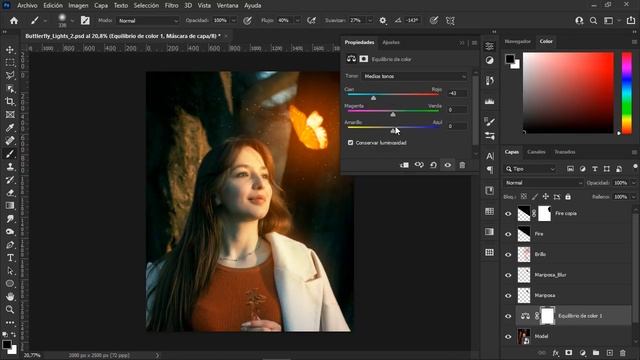Viewport: 640px width, 360px height.
Task: Switch to the Navegador tab
Action: [518, 41]
